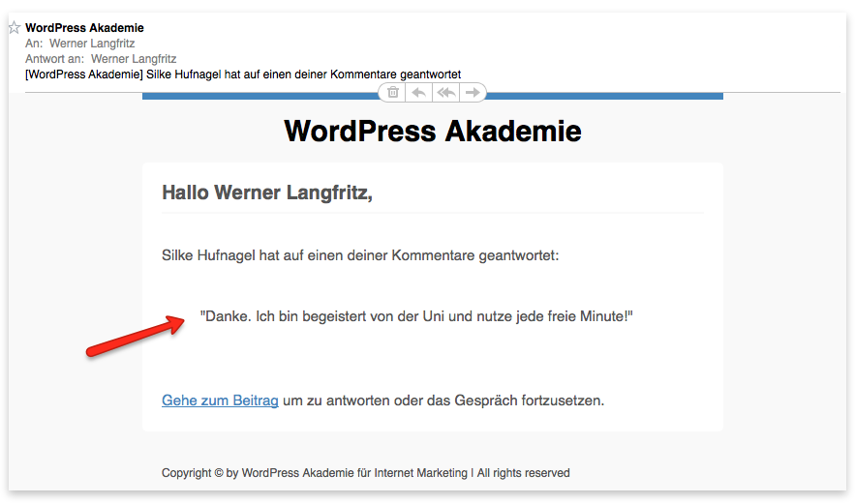
Task: Click Werner Langfritz in Antwort an field
Action: (x=134, y=59)
